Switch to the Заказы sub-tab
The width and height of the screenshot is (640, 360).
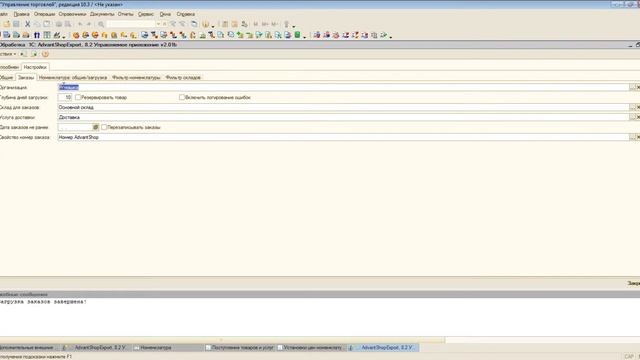pos(26,77)
